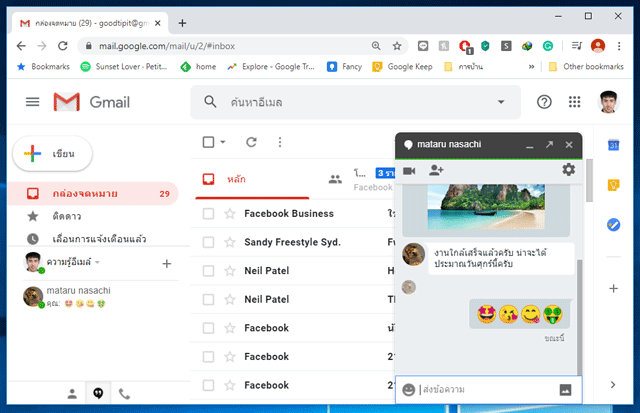Open the Google account profile picture in Gmail
Image resolution: width=640 pixels, height=413 pixels.
pyautogui.click(x=609, y=102)
